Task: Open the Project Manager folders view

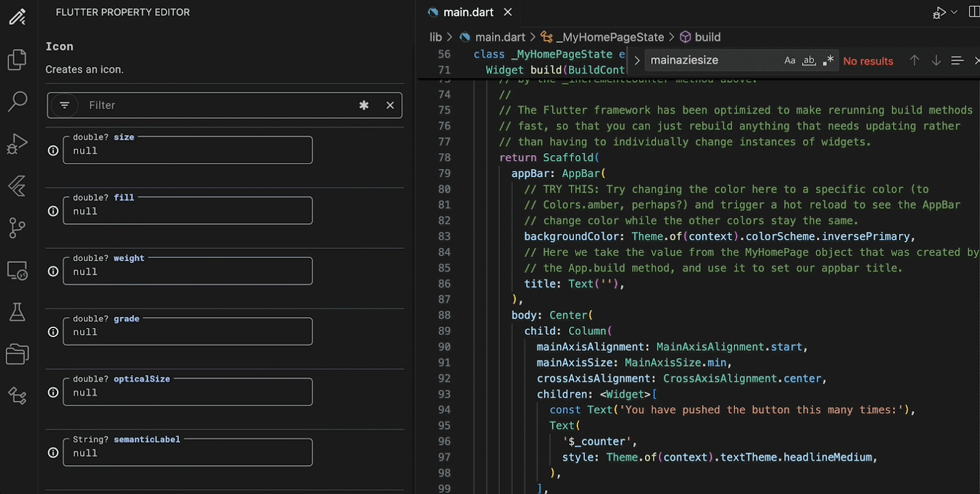Action: coord(17,354)
